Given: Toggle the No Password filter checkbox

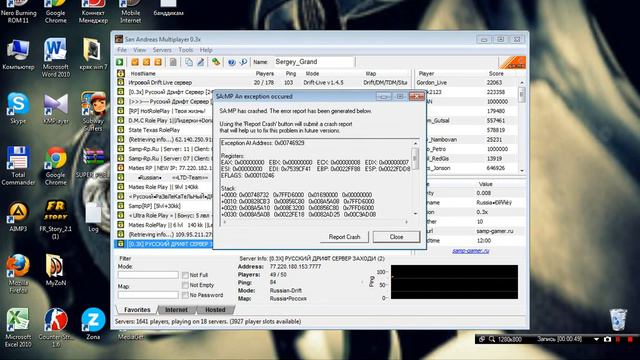Looking at the screenshot, I should click(185, 295).
